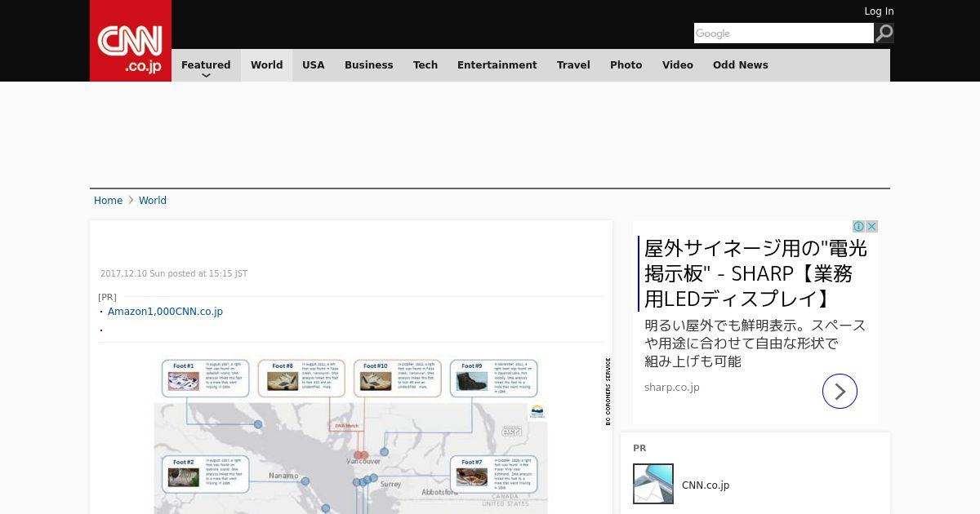Open the sharp.co.jp ad link
980x514 pixels.
pyautogui.click(x=672, y=388)
